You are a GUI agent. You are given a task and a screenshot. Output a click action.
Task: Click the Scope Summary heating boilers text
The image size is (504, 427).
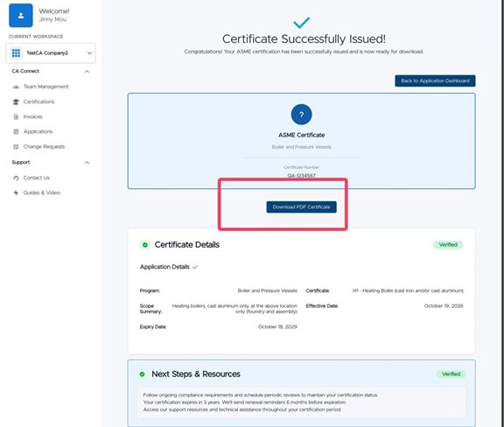(234, 309)
